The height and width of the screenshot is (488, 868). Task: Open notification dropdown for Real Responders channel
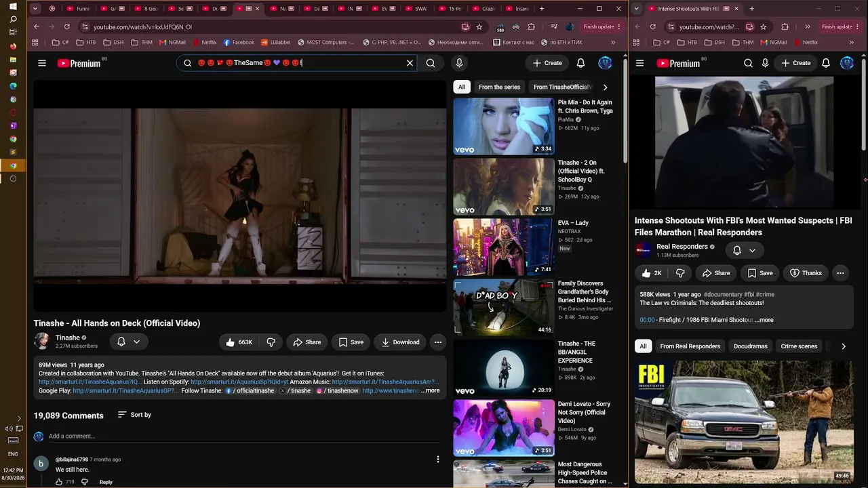point(744,250)
